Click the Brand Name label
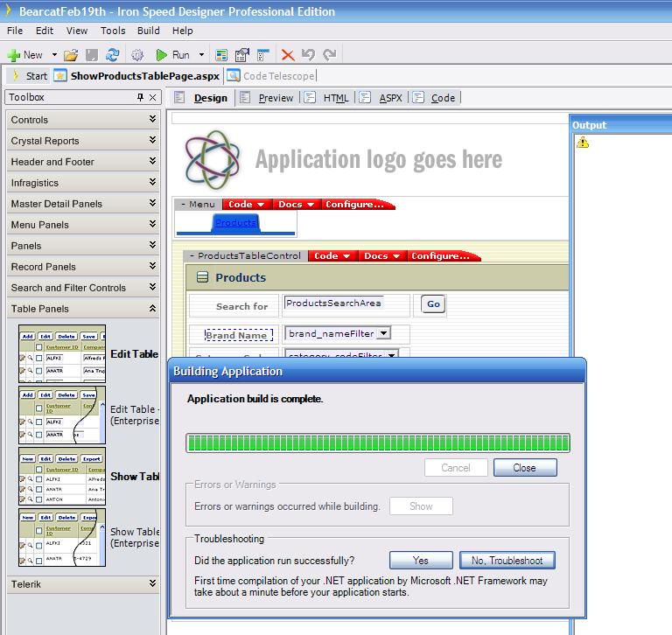Viewport: 672px width, 635px height. (x=238, y=336)
